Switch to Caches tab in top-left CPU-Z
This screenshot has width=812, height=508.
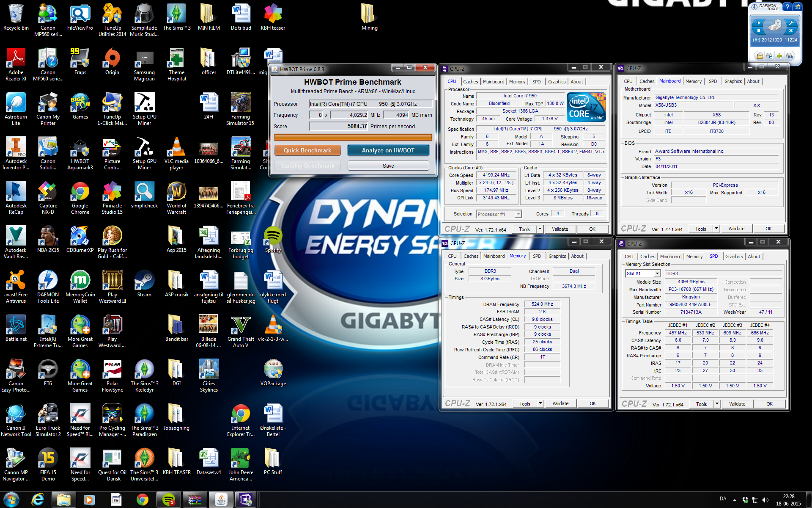[470, 82]
